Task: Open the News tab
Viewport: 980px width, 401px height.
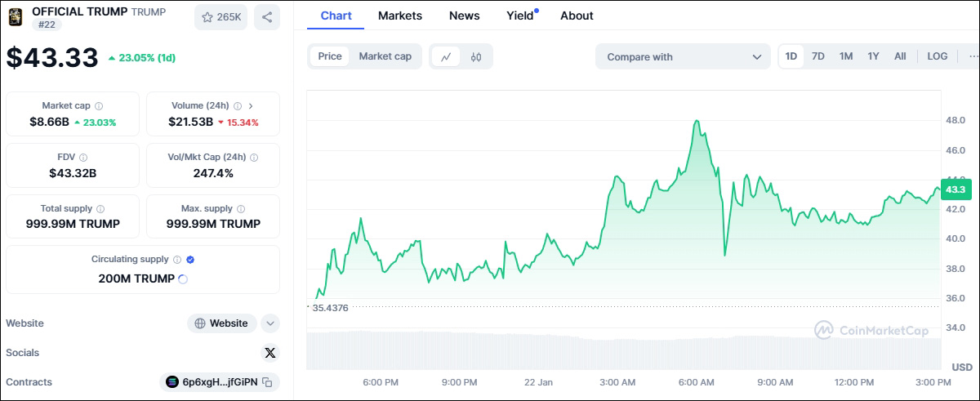Action: [465, 16]
